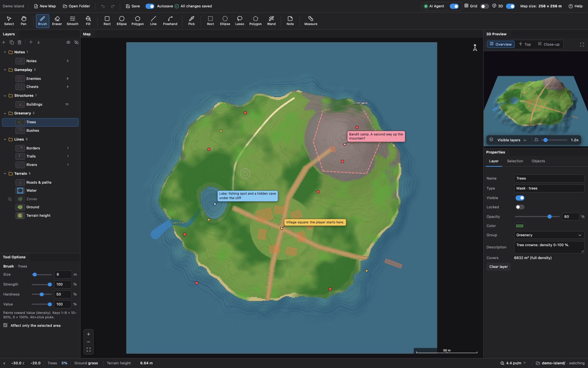Click the Clear layer button
This screenshot has height=368, width=588.
(498, 267)
